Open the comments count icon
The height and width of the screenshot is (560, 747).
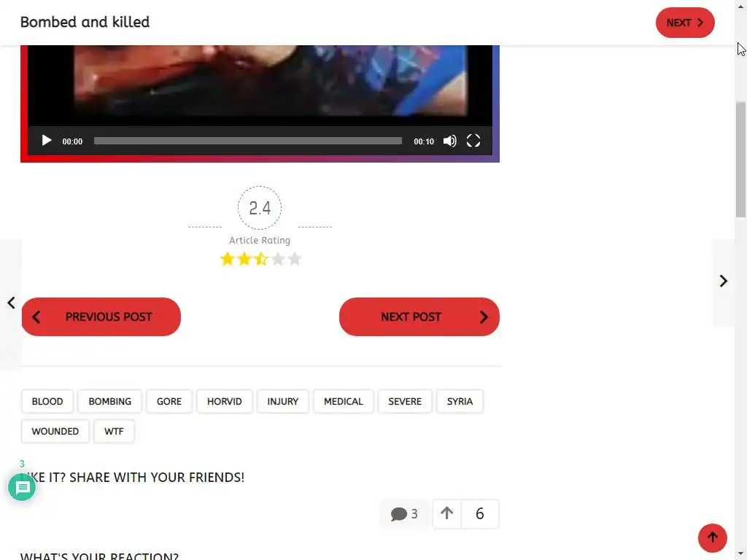404,514
